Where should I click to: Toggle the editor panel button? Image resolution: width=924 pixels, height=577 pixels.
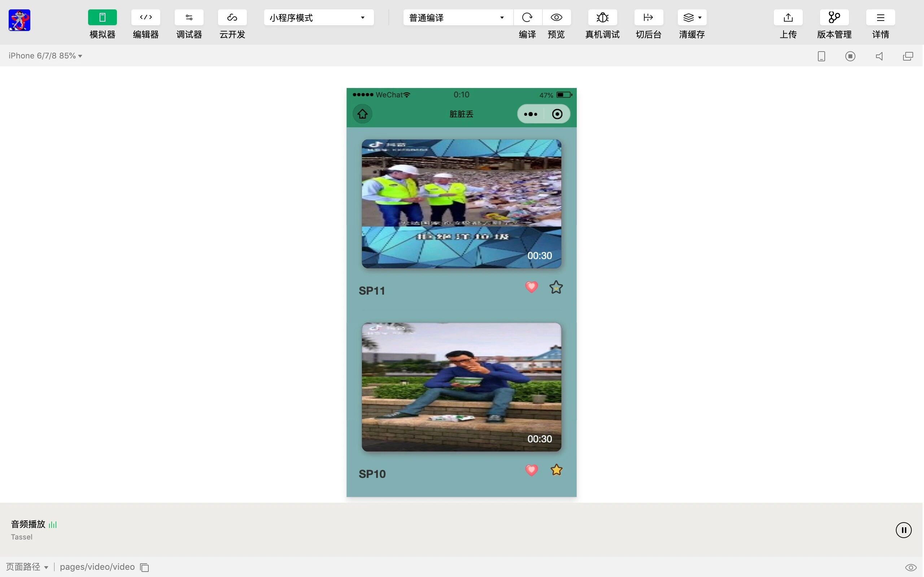pyautogui.click(x=145, y=18)
